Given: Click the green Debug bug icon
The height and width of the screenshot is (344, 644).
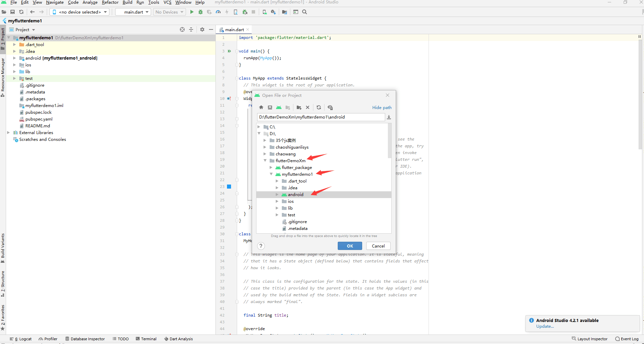Looking at the screenshot, I should coord(201,12).
